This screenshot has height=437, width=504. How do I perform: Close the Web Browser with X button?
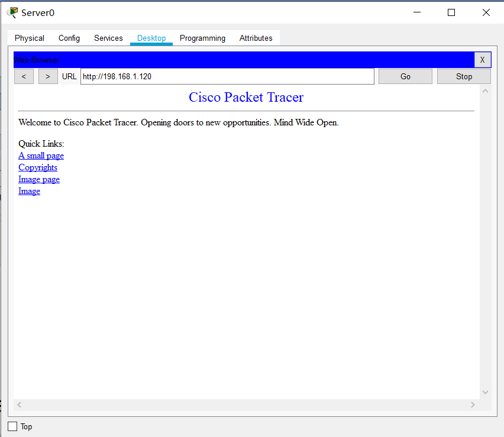[483, 60]
